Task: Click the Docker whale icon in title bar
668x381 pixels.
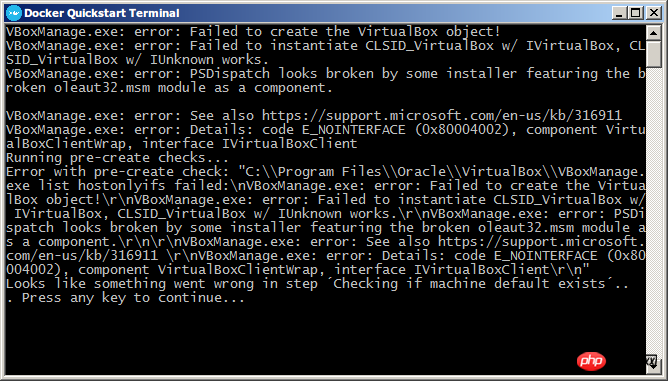Action: tap(14, 13)
